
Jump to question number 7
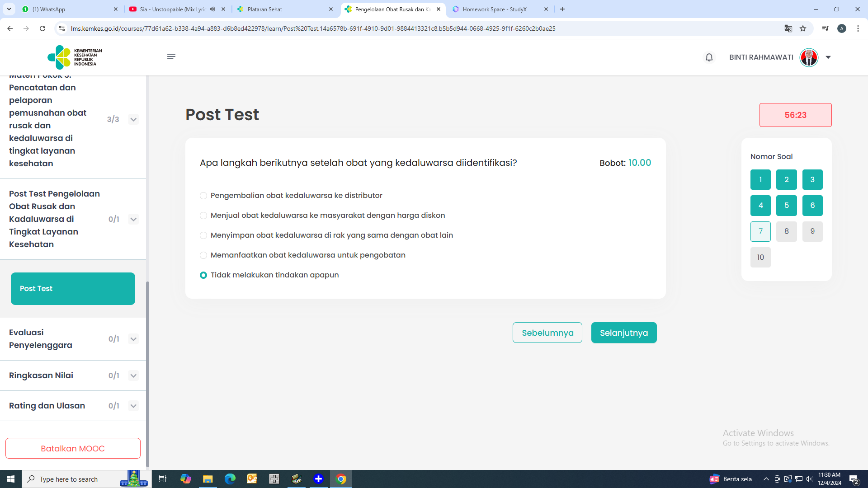760,231
